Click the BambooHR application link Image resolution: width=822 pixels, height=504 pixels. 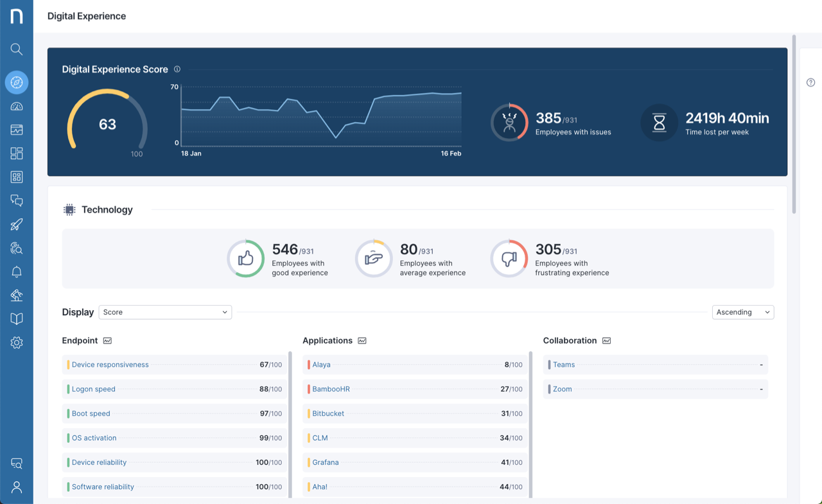pyautogui.click(x=331, y=389)
